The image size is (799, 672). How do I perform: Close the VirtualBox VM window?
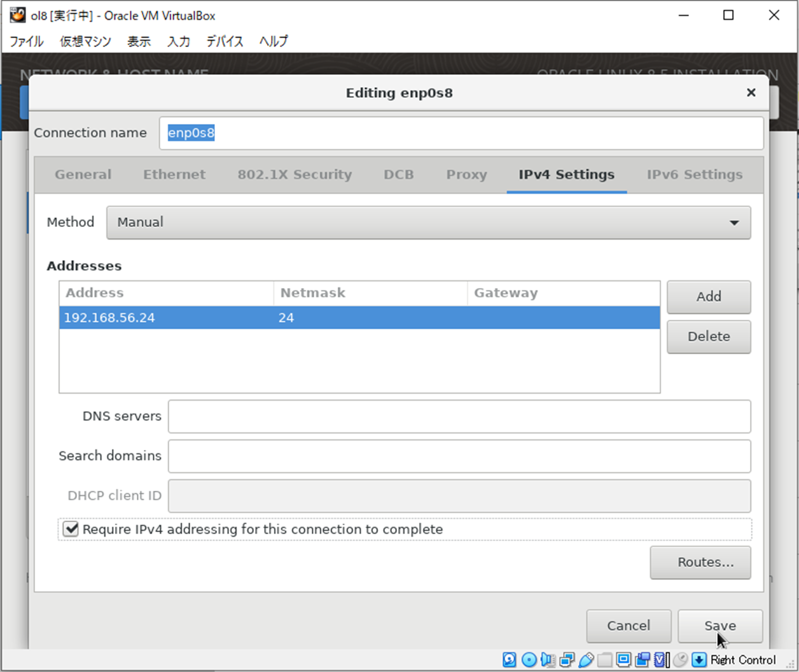point(774,15)
